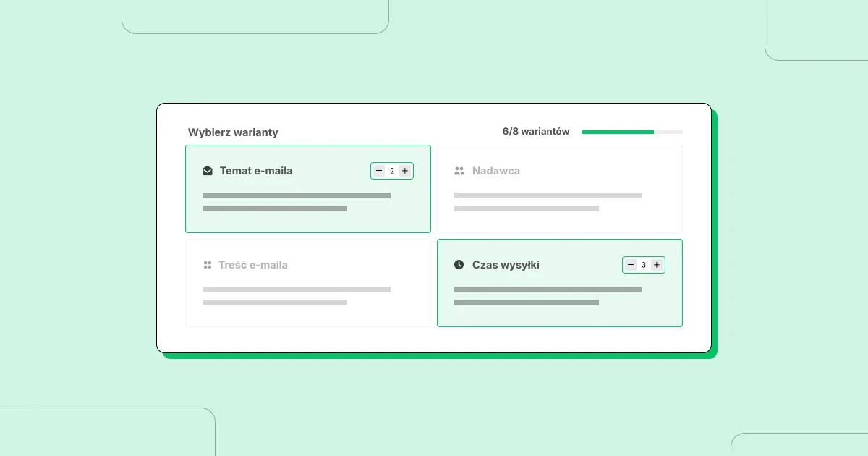Screen dimensions: 868x456
Task: Click the Wybierz warianty heading
Action: click(233, 132)
